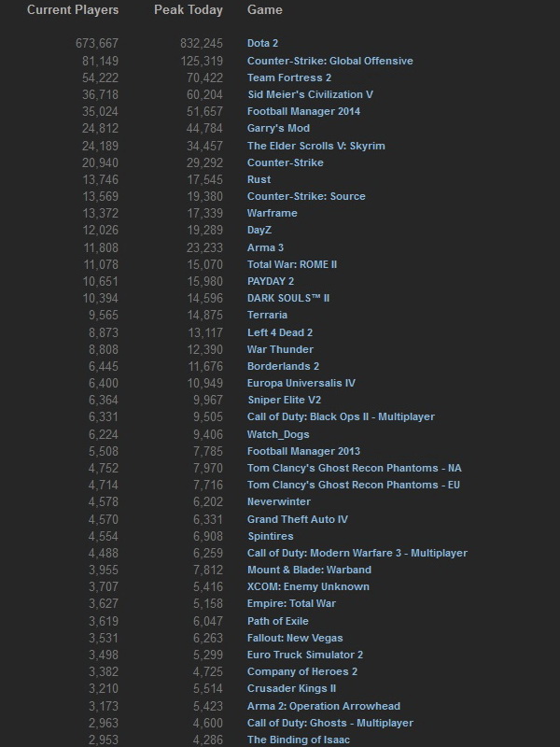Viewport: 560px width, 747px height.
Task: Open Arma 2: Operation Arrowhead link
Action: point(323,706)
